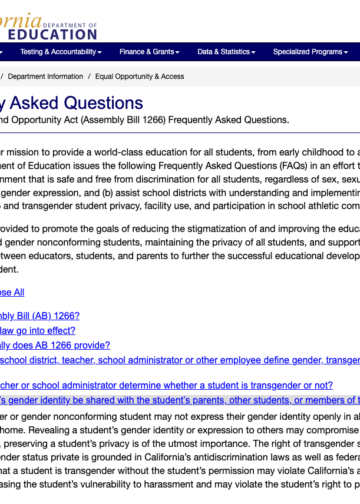Go to Department Information breadcrumb
Image resolution: width=360 pixels, height=504 pixels.
(x=45, y=76)
